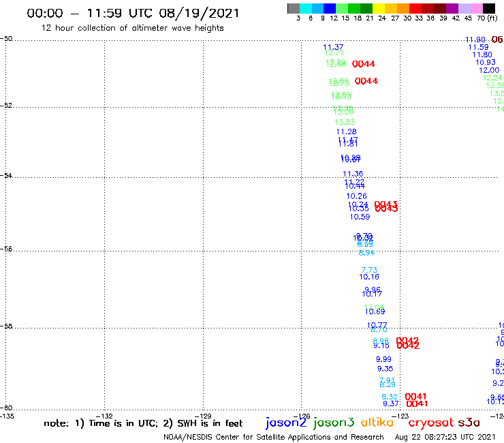
Task: Click wave height value 12.71
Action: (x=334, y=52)
